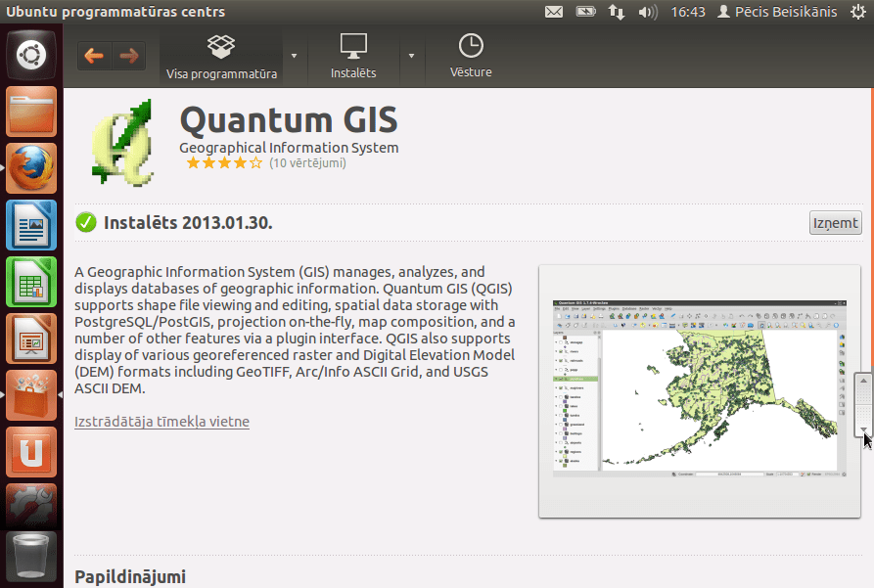Image resolution: width=874 pixels, height=588 pixels.
Task: Open System Settings wrench and gear icon
Action: pyautogui.click(x=31, y=506)
